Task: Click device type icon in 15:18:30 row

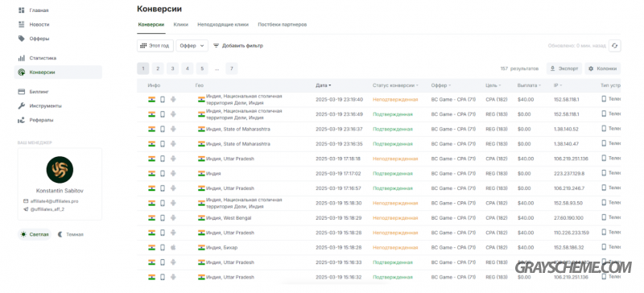Action: [605, 202]
